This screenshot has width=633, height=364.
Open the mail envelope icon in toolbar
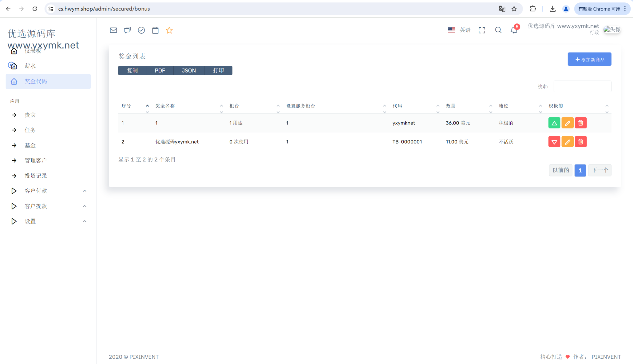tap(113, 30)
